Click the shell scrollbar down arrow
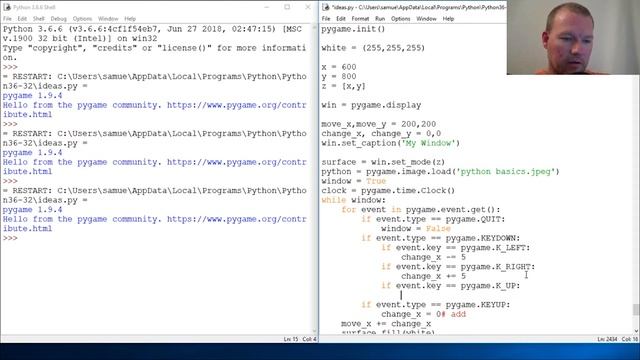640x360 pixels. point(314,331)
